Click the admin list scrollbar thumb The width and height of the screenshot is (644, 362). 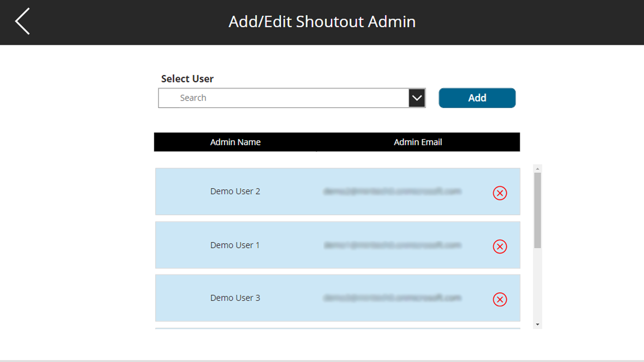[537, 210]
